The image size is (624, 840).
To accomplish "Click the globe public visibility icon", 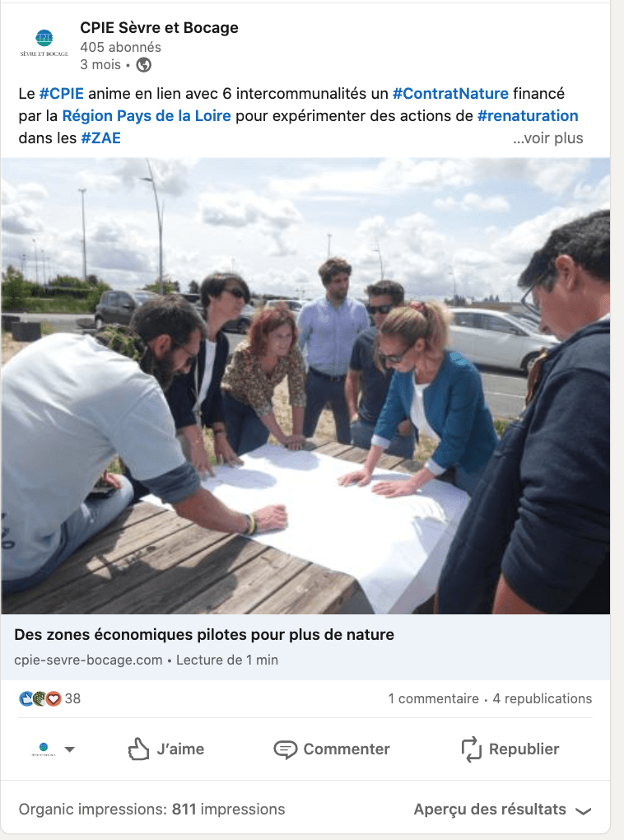I will pos(143,65).
